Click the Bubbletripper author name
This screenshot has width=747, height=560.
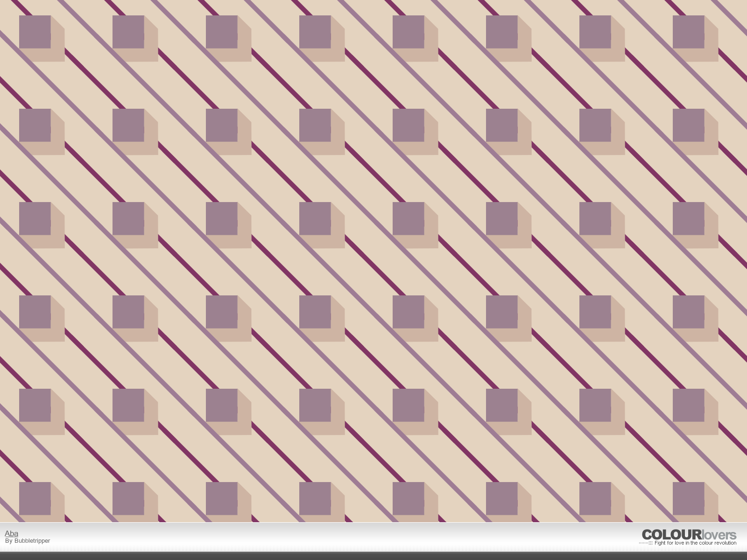[32, 541]
